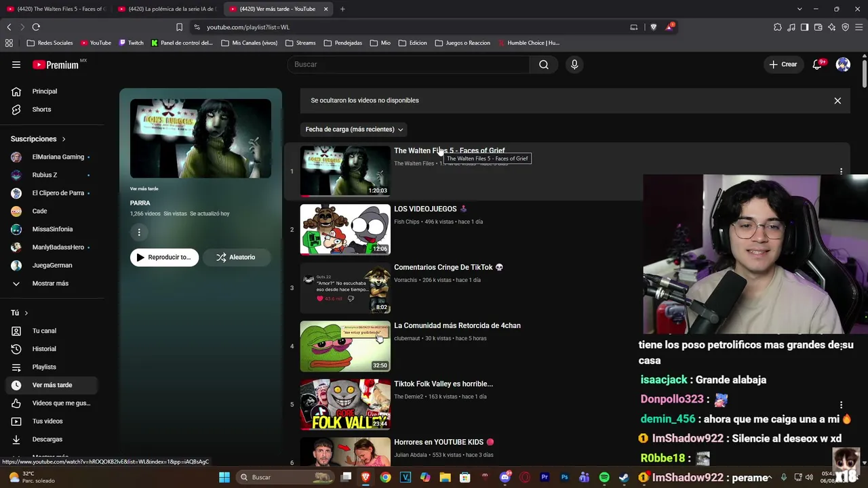Open the YouTube guide hamburger menu
The image size is (868, 488).
pyautogui.click(x=16, y=64)
